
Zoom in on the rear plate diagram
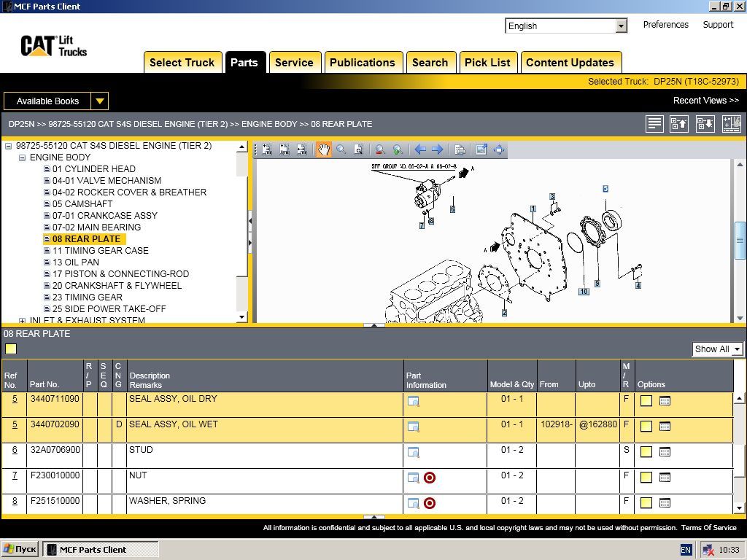point(398,149)
